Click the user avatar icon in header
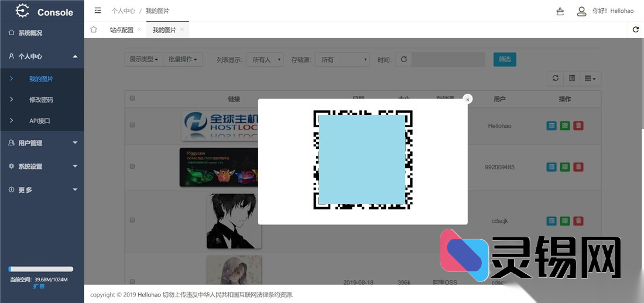Image resolution: width=644 pixels, height=303 pixels. click(x=581, y=11)
